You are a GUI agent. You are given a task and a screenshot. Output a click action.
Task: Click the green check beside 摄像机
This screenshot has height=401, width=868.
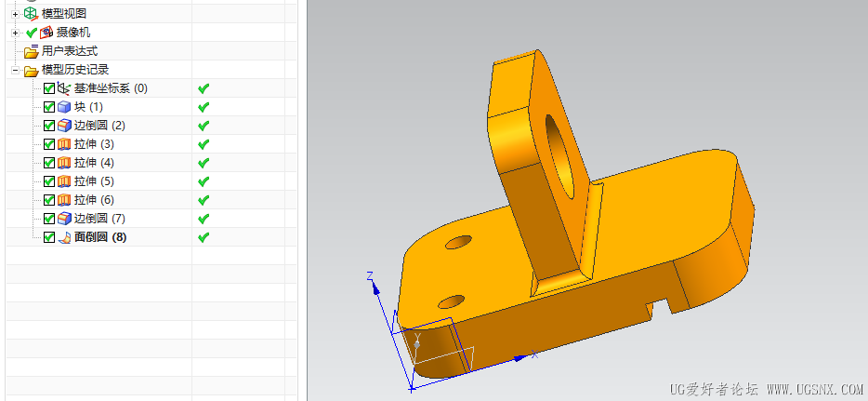(x=32, y=33)
